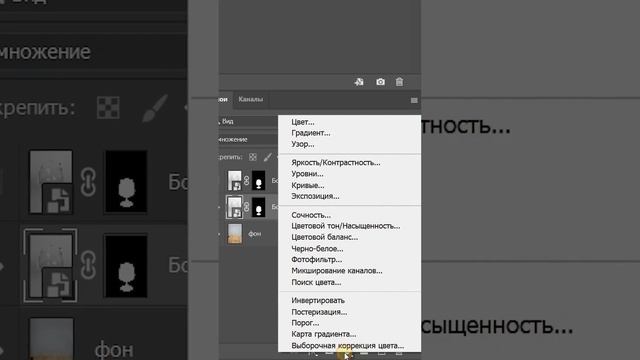This screenshot has height=360, width=640.
Task: Toggle lock transparent pixels checkerboard icon
Action: click(x=253, y=157)
